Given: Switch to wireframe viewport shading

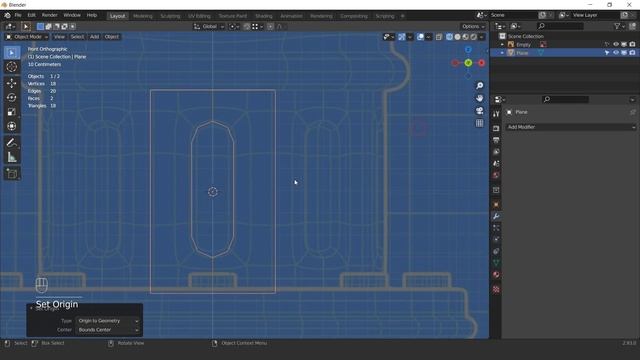Looking at the screenshot, I should pos(449,37).
